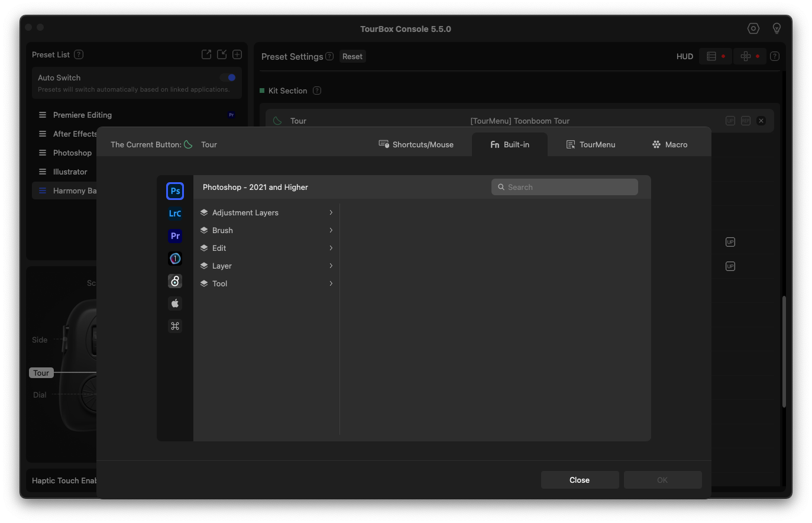The width and height of the screenshot is (812, 523).
Task: Select the ring-shaped app icon below Capture One
Action: 175,281
